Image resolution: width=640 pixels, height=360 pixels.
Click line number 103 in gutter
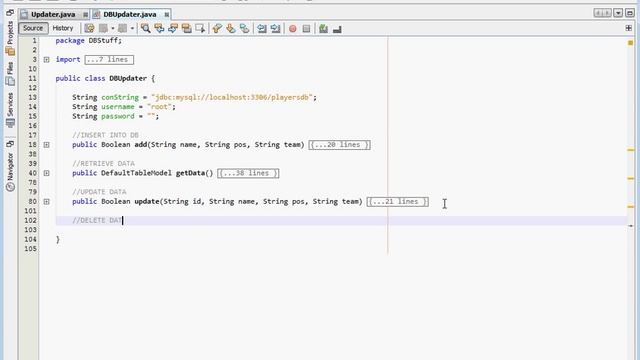pyautogui.click(x=31, y=230)
